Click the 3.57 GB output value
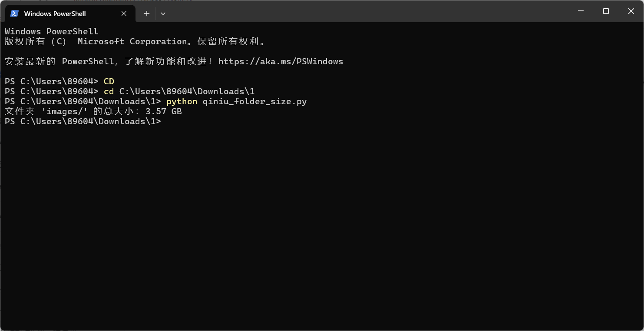Screen dimensions: 644x331 164,111
